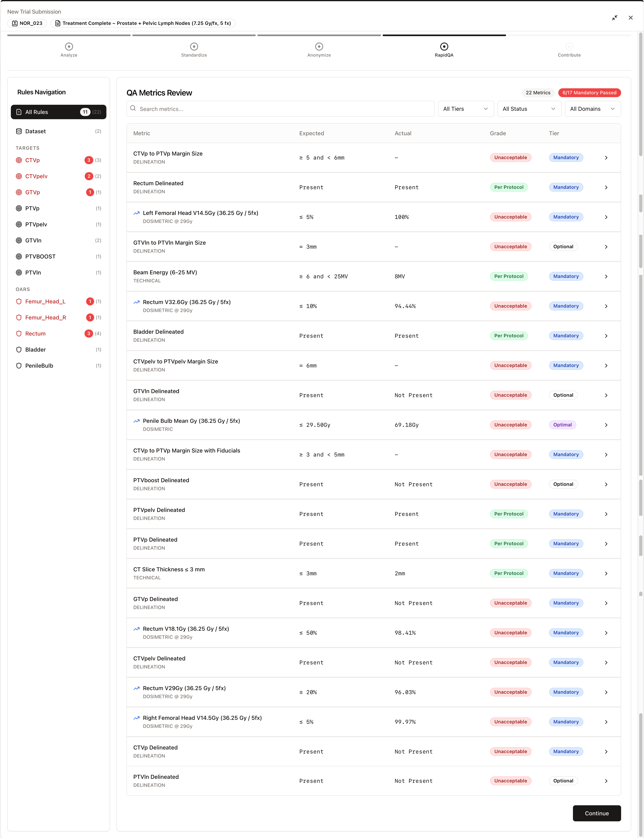Image resolution: width=644 pixels, height=838 pixels.
Task: Click the Treatment Complete plan chip
Action: click(143, 23)
